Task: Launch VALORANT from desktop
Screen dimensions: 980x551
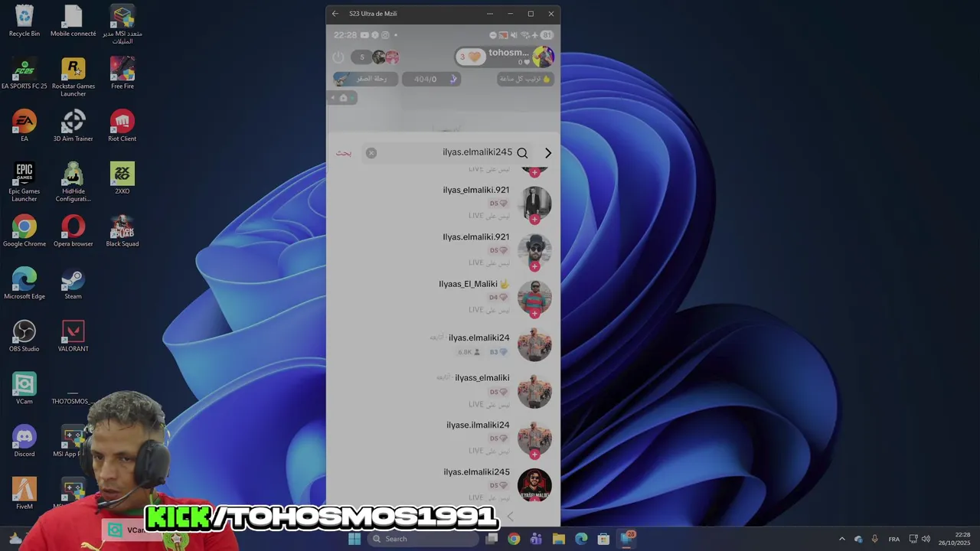Action: [73, 336]
